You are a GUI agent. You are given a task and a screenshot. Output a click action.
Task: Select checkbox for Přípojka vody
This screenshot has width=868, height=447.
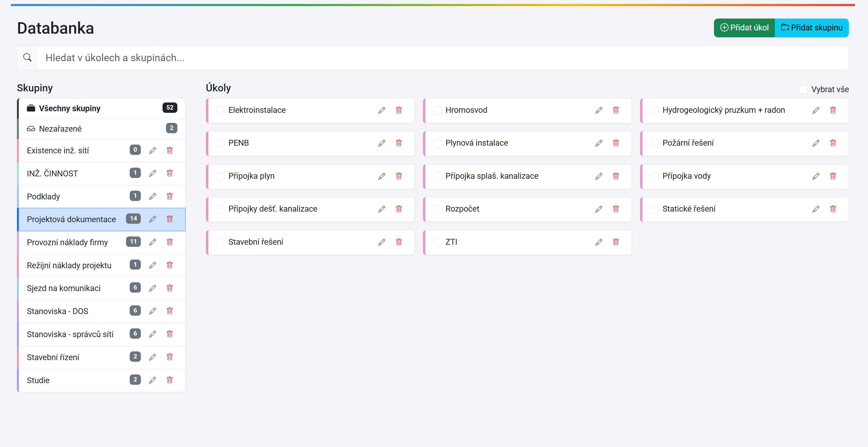(x=654, y=176)
